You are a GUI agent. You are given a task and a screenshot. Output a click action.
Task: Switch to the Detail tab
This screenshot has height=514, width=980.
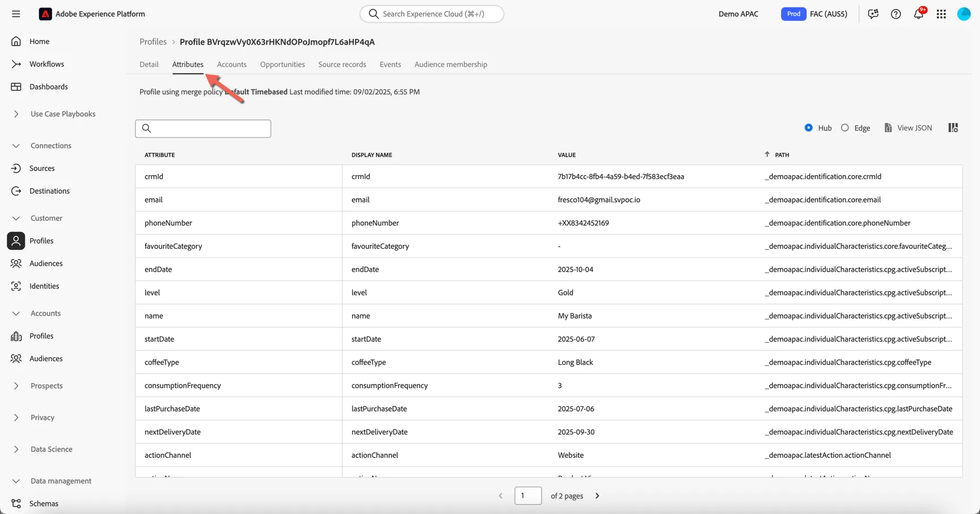click(x=149, y=65)
